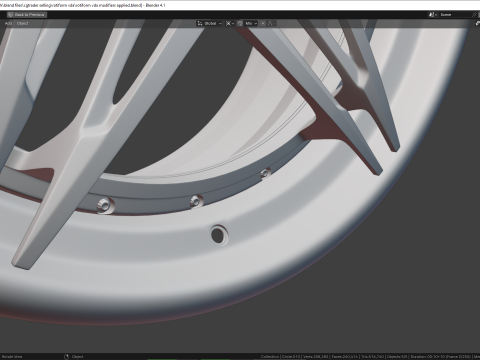The height and width of the screenshot is (360, 480).
Task: Open the Global transform orientation dropdown
Action: click(209, 23)
